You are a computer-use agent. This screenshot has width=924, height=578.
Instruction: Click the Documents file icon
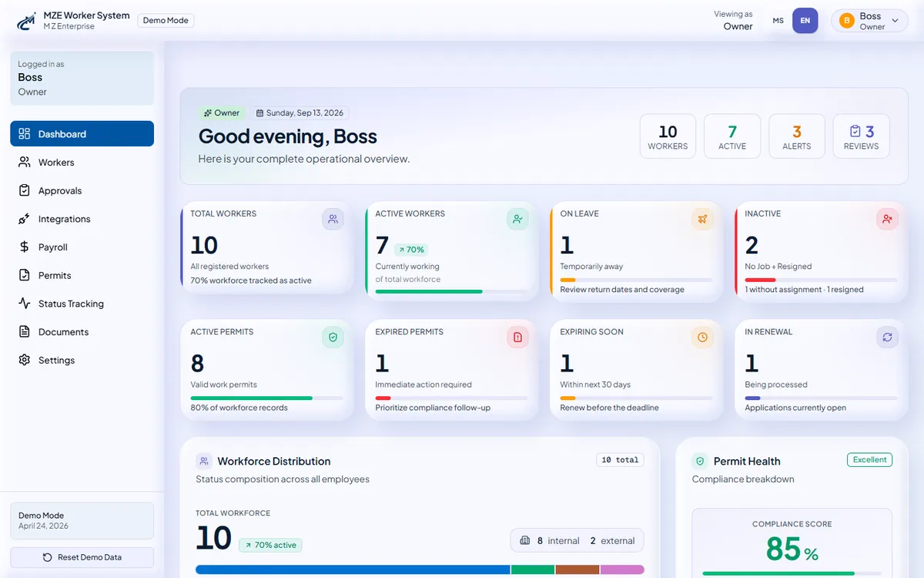[25, 332]
